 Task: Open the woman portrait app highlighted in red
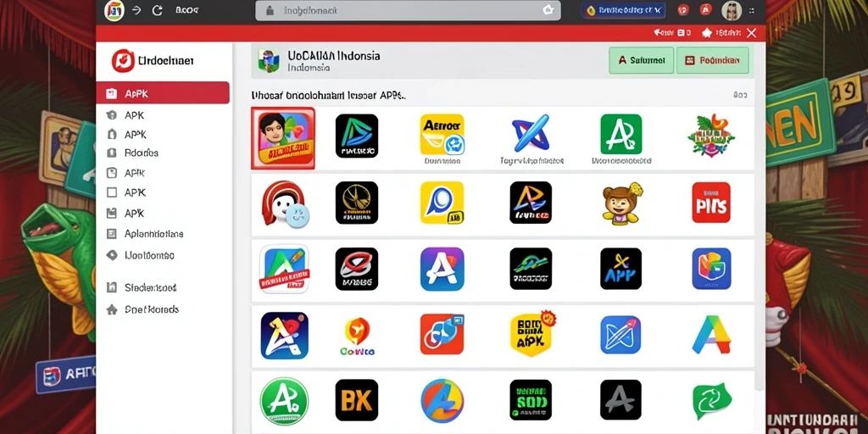coord(283,138)
